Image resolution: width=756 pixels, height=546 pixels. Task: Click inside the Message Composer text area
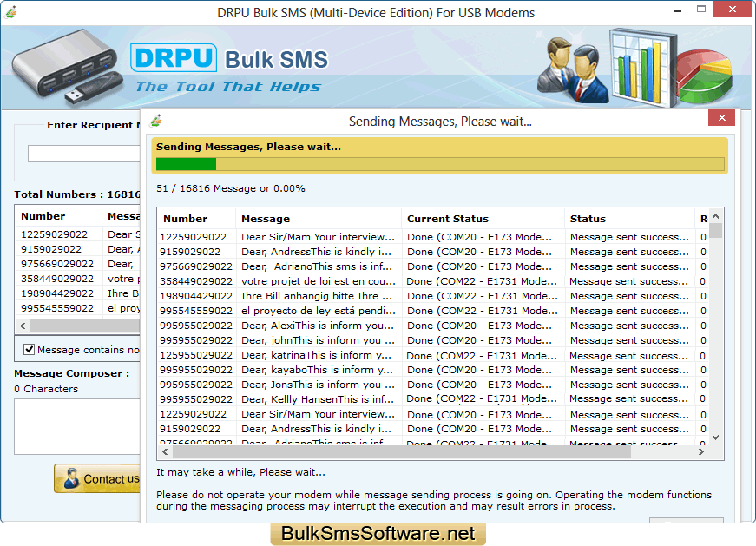(77, 426)
